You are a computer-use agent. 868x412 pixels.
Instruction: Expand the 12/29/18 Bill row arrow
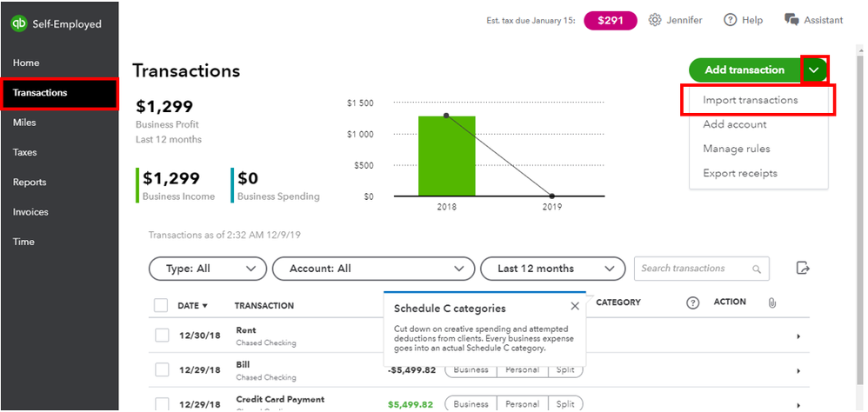tap(798, 371)
